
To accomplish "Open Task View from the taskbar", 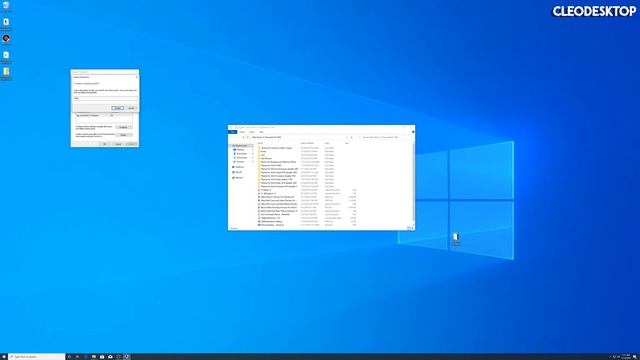I will pos(77,357).
